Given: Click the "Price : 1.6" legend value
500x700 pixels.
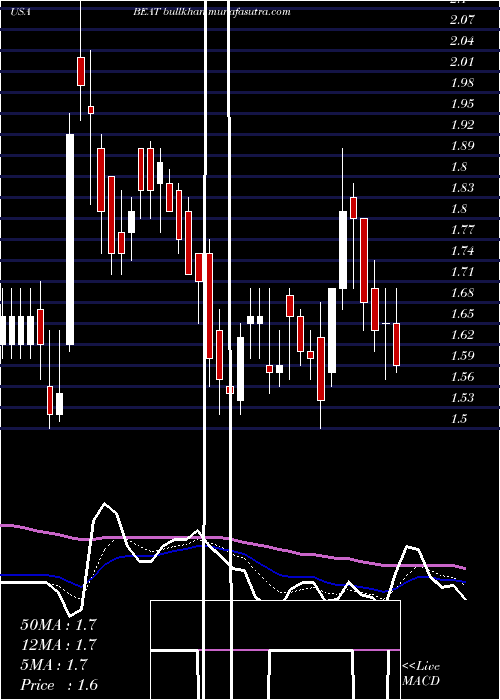Looking at the screenshot, I should pyautogui.click(x=58, y=685).
